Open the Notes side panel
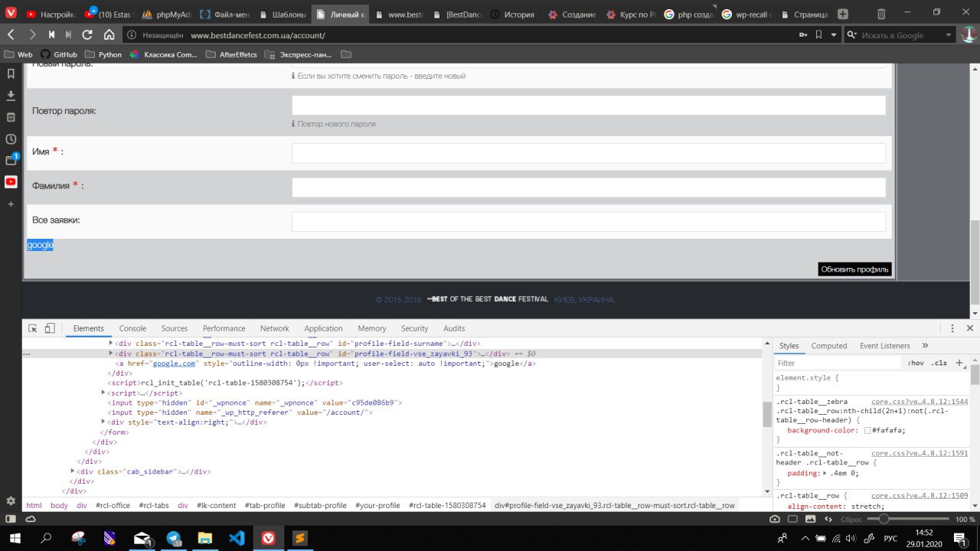Screen dimensions: 980x551 [x=11, y=117]
